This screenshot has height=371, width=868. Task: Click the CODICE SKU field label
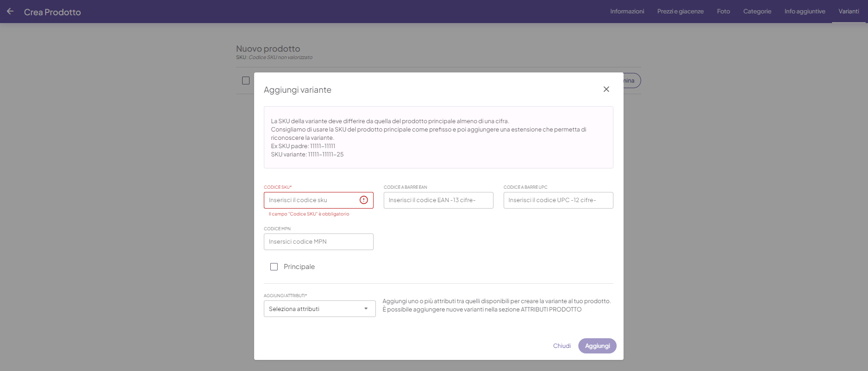pos(278,187)
